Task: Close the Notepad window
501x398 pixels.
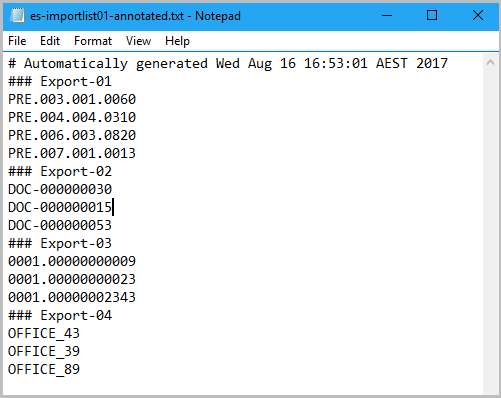Action: (478, 16)
